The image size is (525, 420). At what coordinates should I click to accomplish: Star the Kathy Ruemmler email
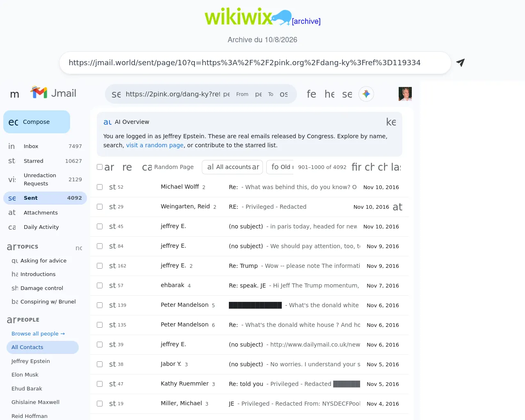(x=112, y=384)
